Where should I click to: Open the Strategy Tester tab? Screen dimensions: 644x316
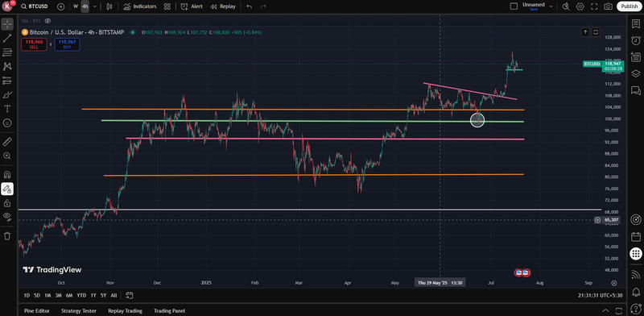[x=79, y=311]
